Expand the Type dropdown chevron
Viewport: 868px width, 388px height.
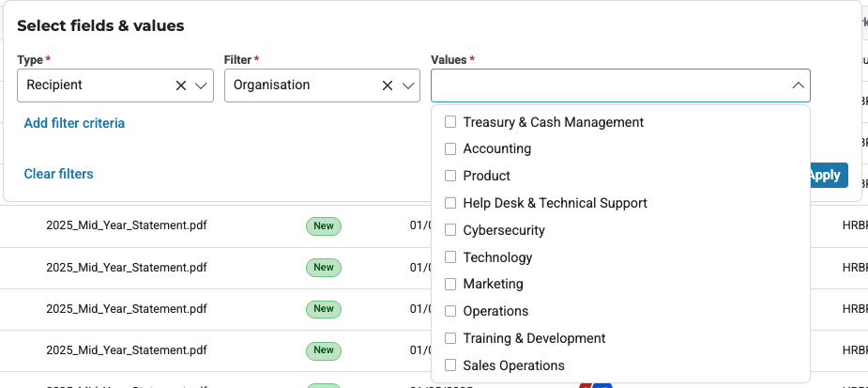point(201,85)
